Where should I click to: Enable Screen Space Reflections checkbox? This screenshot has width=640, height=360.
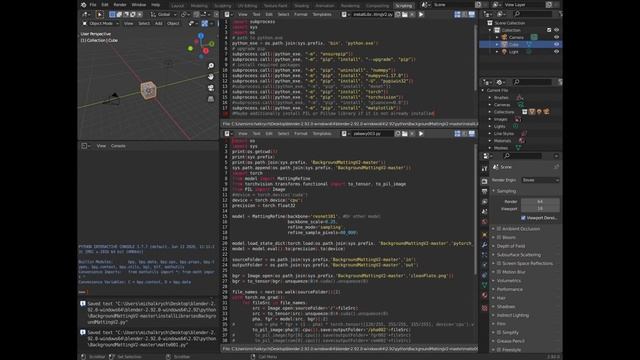499,264
